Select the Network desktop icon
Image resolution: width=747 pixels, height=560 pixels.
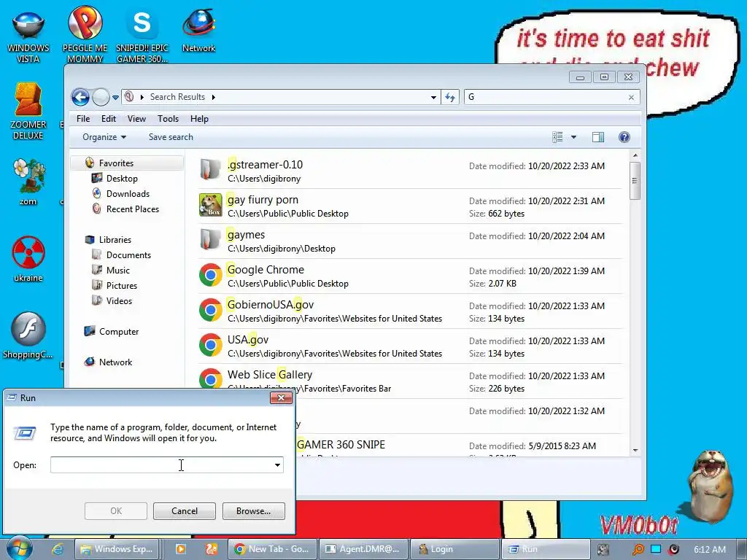tap(198, 31)
